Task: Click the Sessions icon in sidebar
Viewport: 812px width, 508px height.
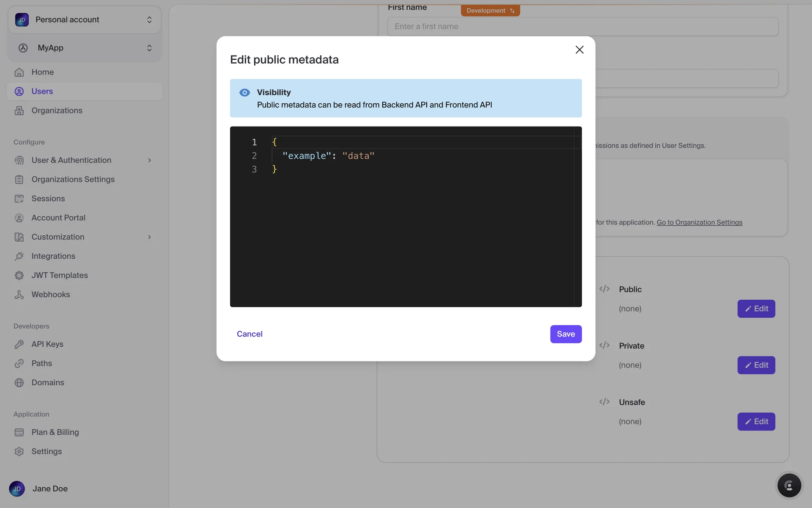Action: tap(19, 199)
